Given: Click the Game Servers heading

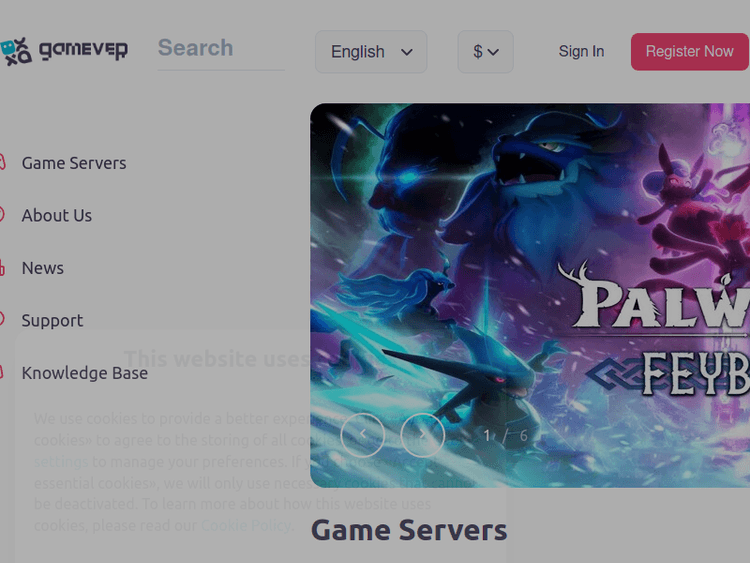Looking at the screenshot, I should [409, 530].
